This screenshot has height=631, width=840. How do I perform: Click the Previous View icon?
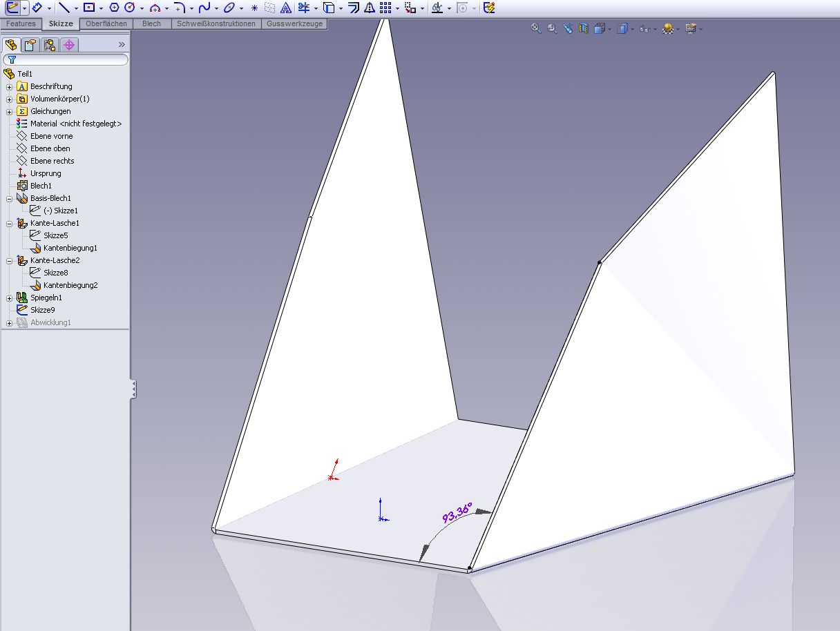(567, 28)
